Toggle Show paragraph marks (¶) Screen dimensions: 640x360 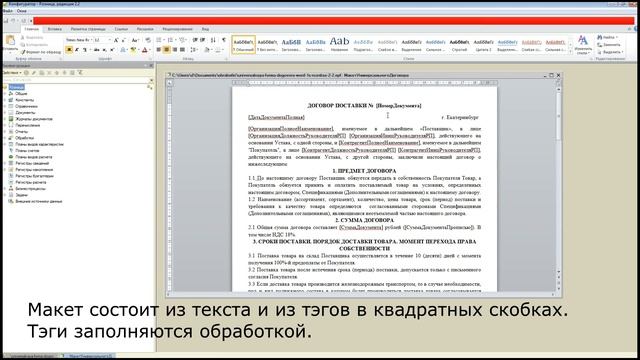pos(224,40)
